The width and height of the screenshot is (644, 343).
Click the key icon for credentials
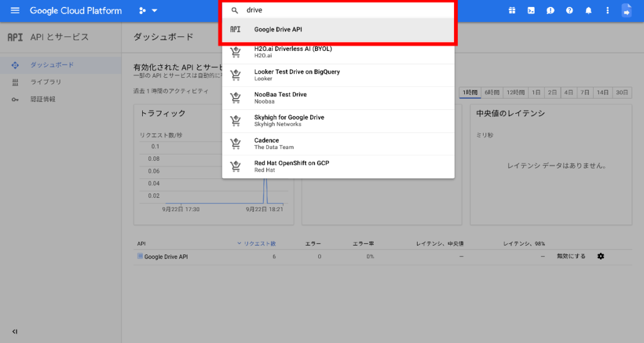15,99
